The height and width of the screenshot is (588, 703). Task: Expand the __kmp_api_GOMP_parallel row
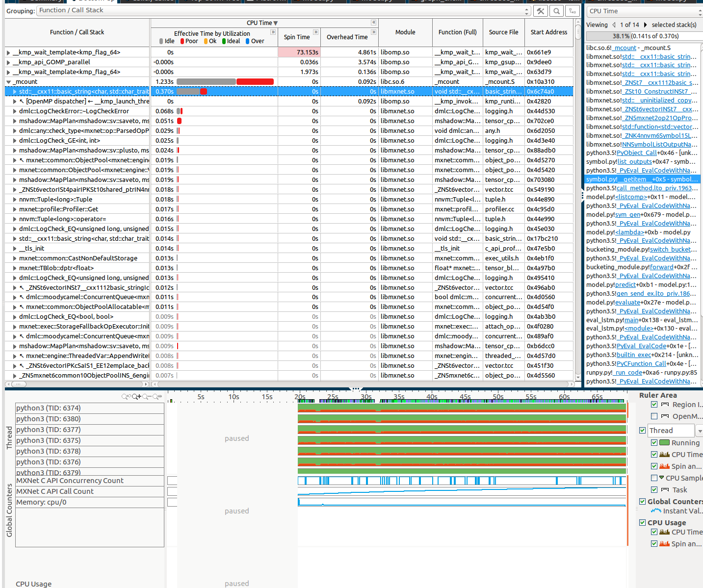click(x=8, y=62)
